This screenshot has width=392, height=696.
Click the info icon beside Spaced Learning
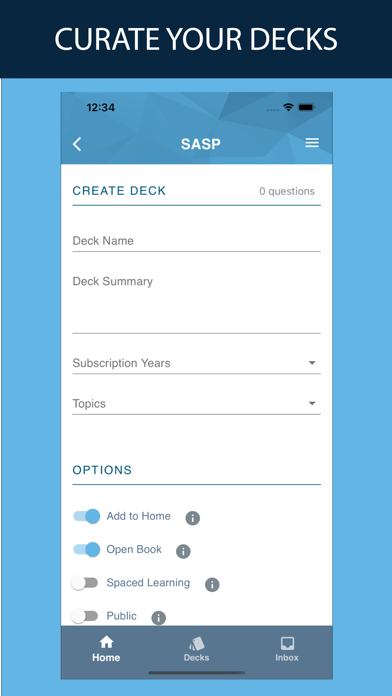212,585
